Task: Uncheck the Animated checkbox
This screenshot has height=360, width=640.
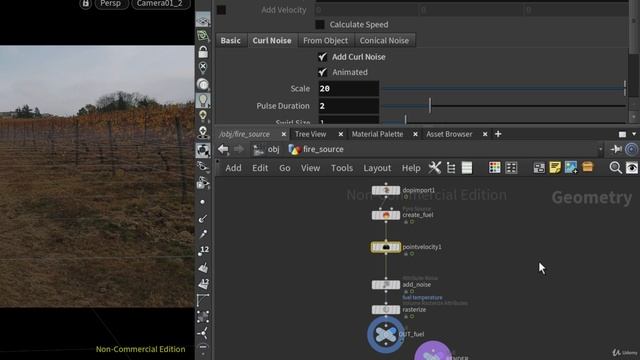Action: pos(322,72)
